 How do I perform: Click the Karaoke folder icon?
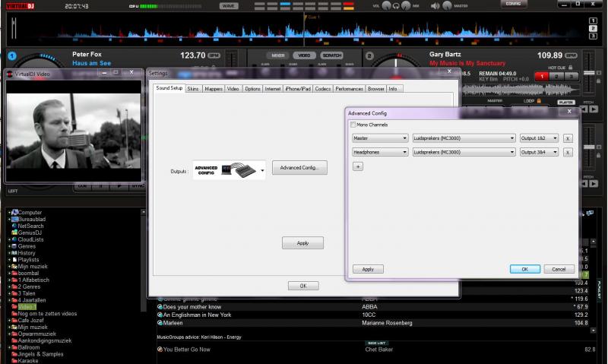coord(14,360)
